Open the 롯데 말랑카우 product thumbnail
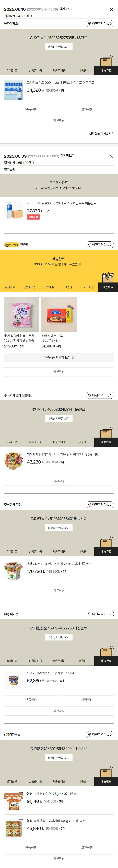 pyautogui.click(x=21, y=315)
